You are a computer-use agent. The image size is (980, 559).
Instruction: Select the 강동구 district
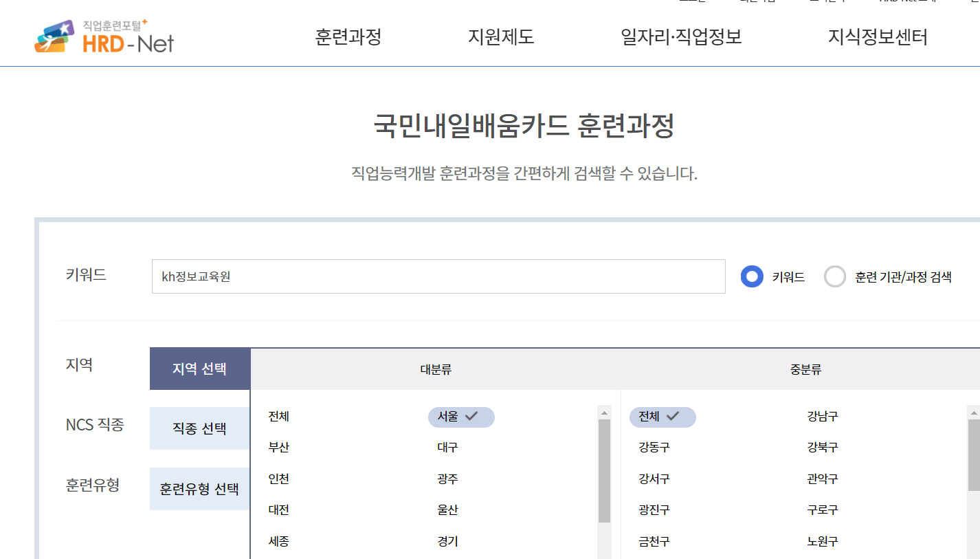tap(654, 448)
